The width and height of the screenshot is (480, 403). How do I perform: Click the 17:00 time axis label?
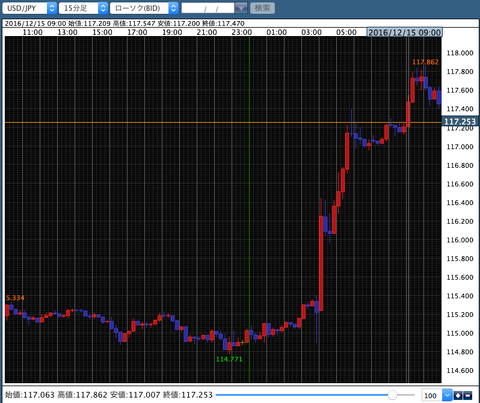coord(137,32)
